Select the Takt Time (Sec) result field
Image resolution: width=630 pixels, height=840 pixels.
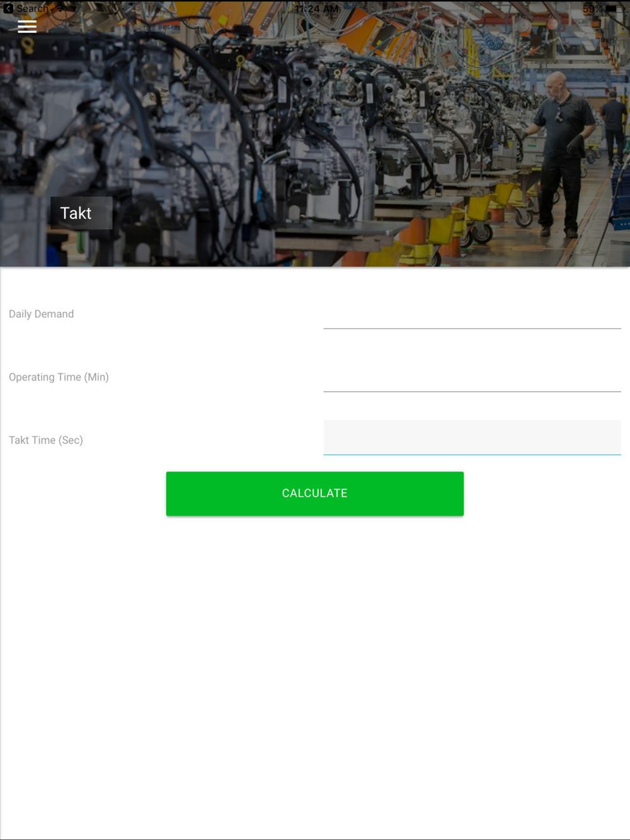pyautogui.click(x=472, y=438)
